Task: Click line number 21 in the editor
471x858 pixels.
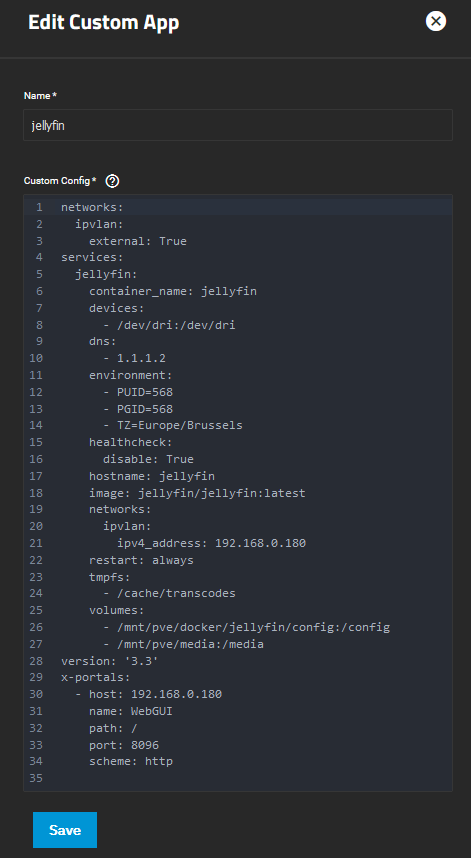Action: (37, 543)
